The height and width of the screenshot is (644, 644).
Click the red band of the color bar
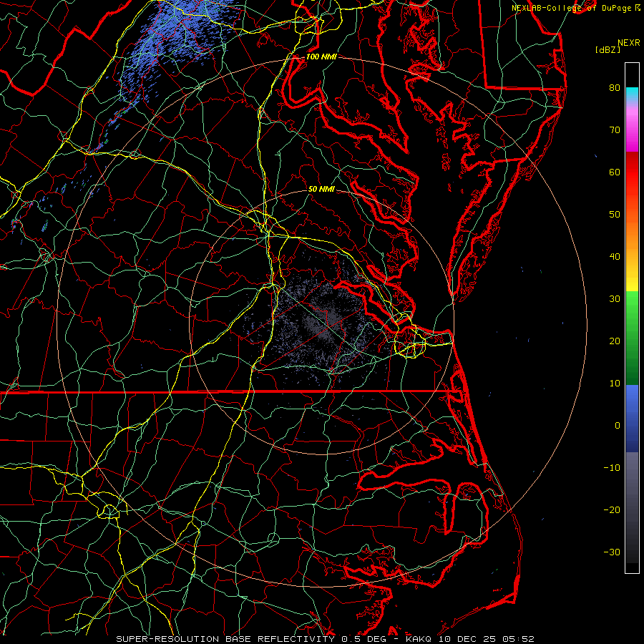tap(632, 172)
